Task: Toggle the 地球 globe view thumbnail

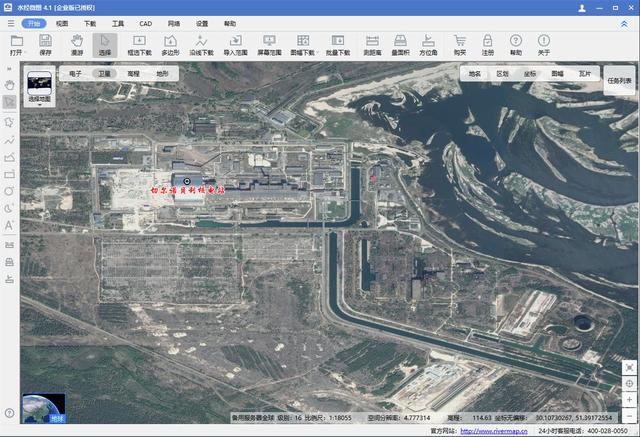Action: (44, 408)
